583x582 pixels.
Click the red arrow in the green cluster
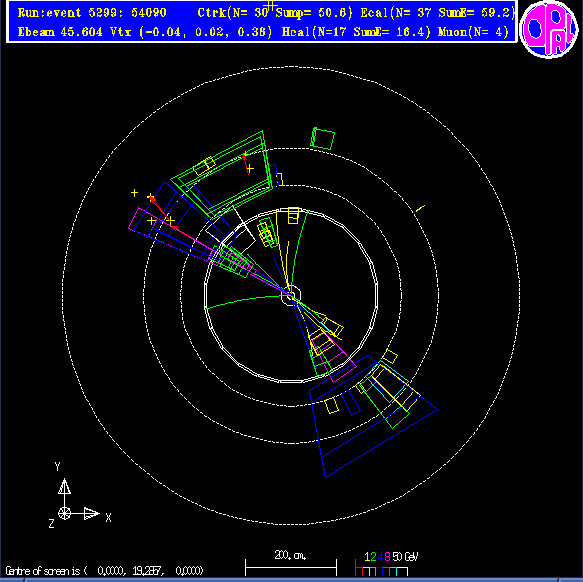[246, 163]
